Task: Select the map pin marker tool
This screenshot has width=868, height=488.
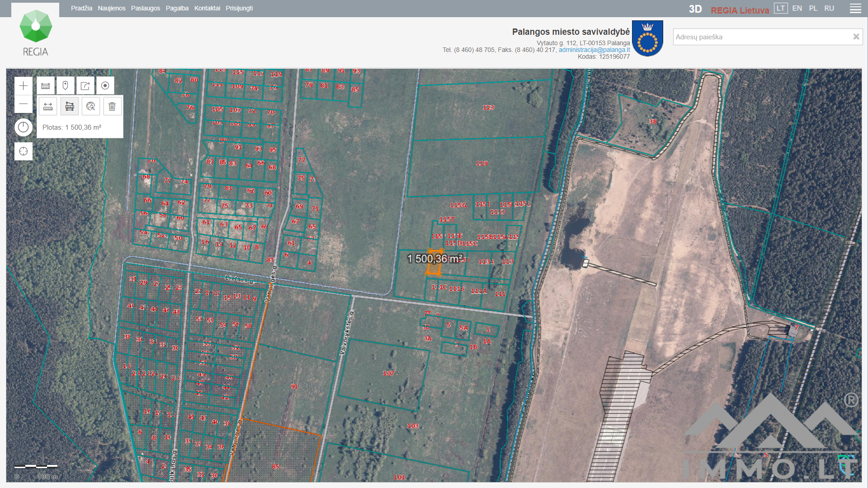Action: pyautogui.click(x=65, y=85)
